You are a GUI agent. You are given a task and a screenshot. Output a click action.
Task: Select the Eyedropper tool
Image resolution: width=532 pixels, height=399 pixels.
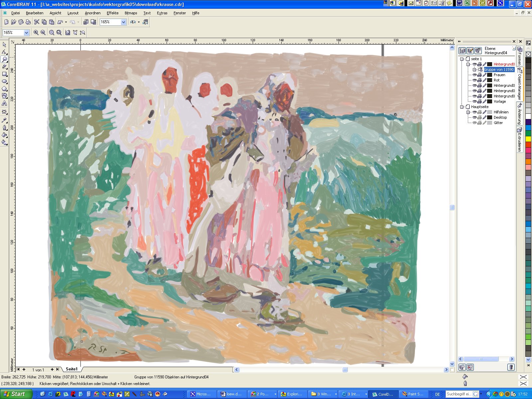(4, 120)
